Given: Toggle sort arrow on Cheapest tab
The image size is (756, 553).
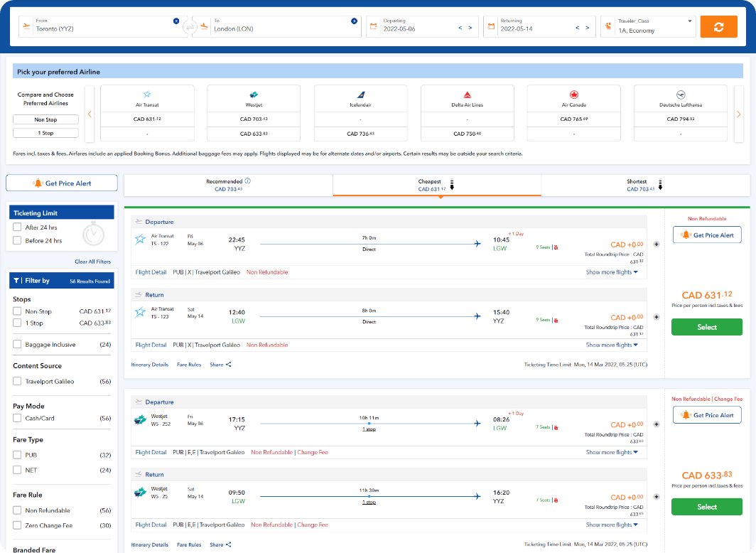Looking at the screenshot, I should [452, 184].
